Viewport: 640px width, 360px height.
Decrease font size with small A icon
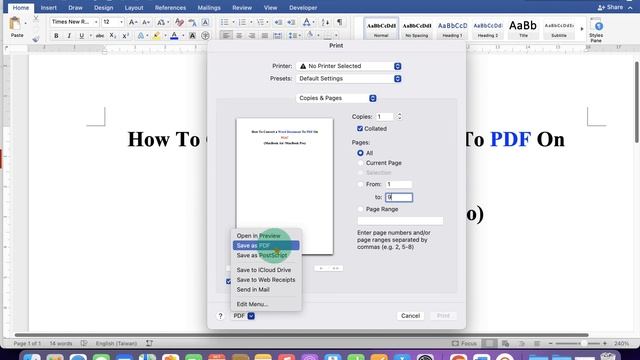pyautogui.click(x=146, y=22)
